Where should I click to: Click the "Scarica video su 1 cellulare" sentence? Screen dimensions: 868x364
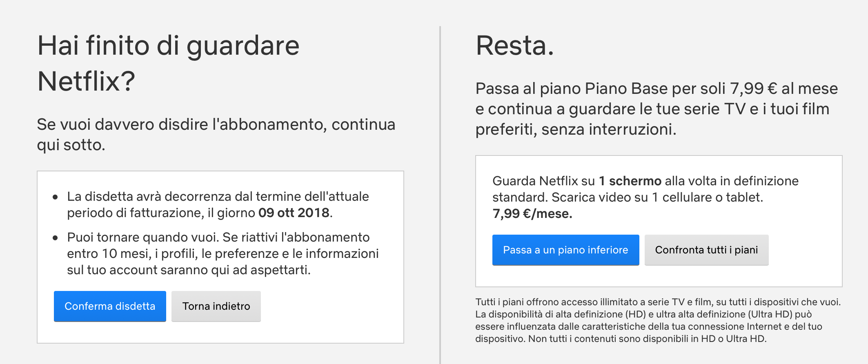pos(657,198)
